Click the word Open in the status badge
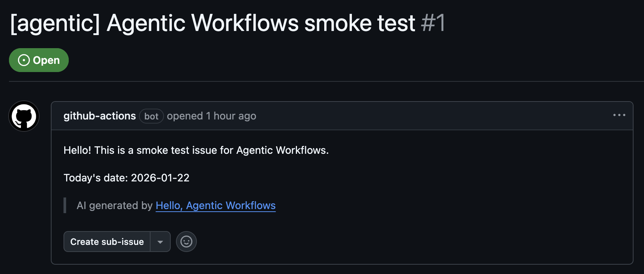The image size is (644, 274). (x=46, y=60)
